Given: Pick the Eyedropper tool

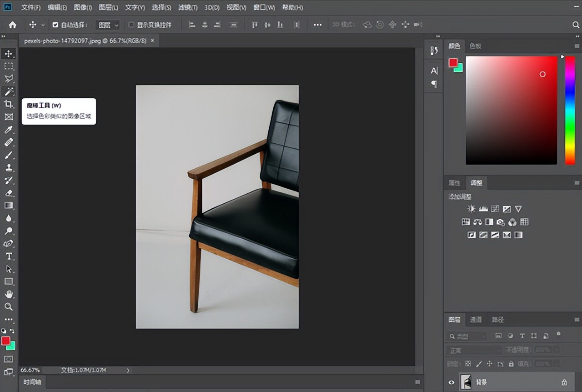Looking at the screenshot, I should (9, 130).
